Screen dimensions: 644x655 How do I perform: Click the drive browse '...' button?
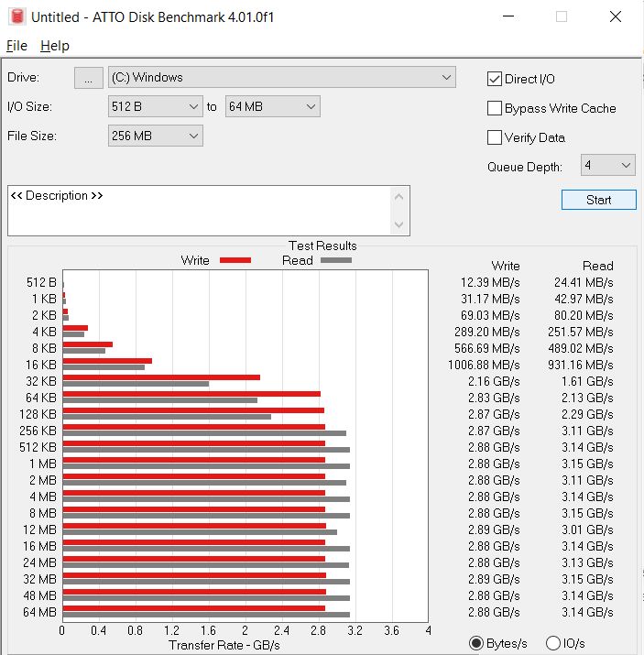[89, 78]
